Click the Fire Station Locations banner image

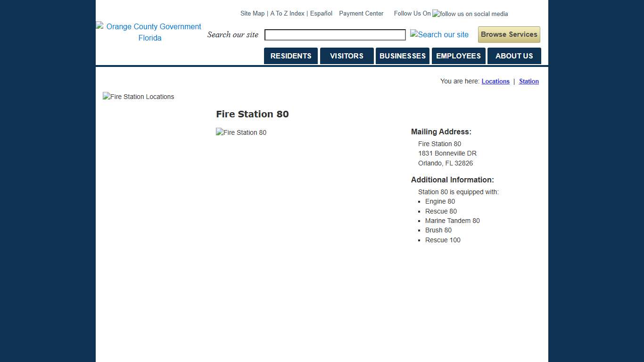[139, 97]
